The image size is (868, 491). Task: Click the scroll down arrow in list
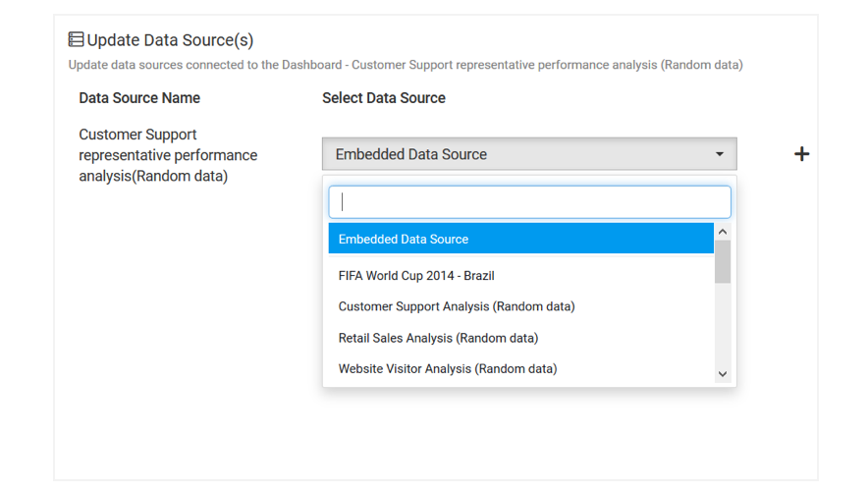pos(723,374)
